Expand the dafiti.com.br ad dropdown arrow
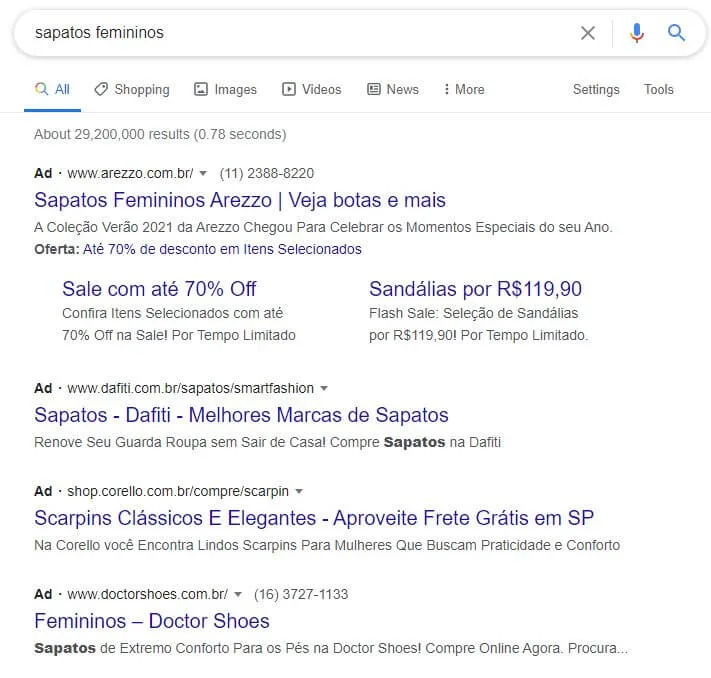 324,388
